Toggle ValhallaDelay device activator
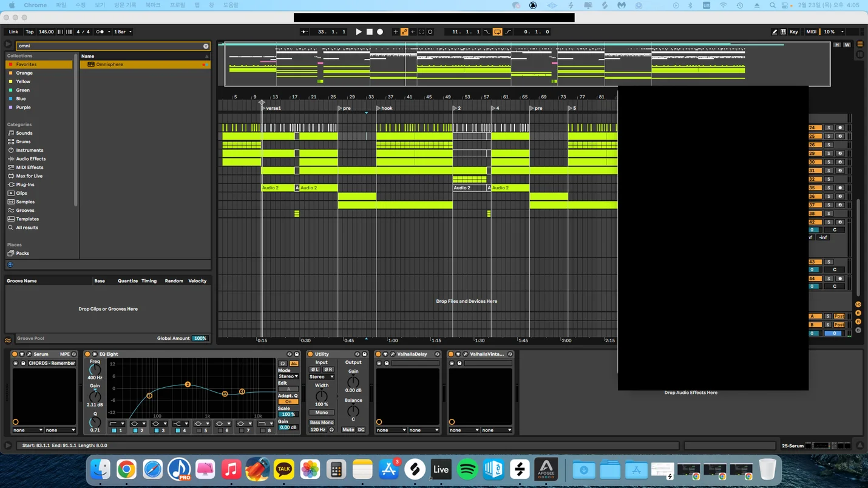The width and height of the screenshot is (868, 488). [378, 354]
